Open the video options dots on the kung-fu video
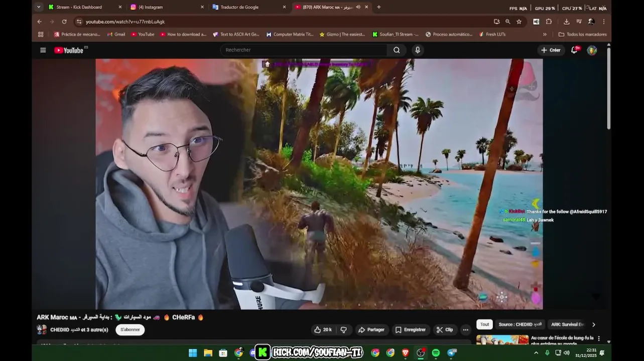The height and width of the screenshot is (361, 644). (x=599, y=338)
